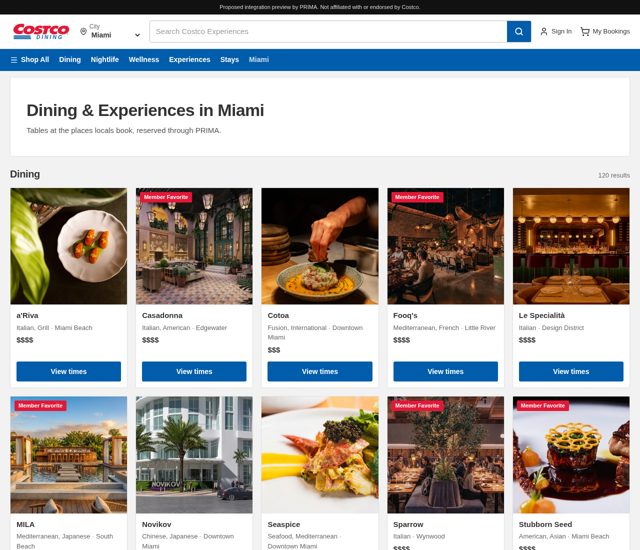
Task: Click the Costco Dining logo
Action: pyautogui.click(x=41, y=31)
